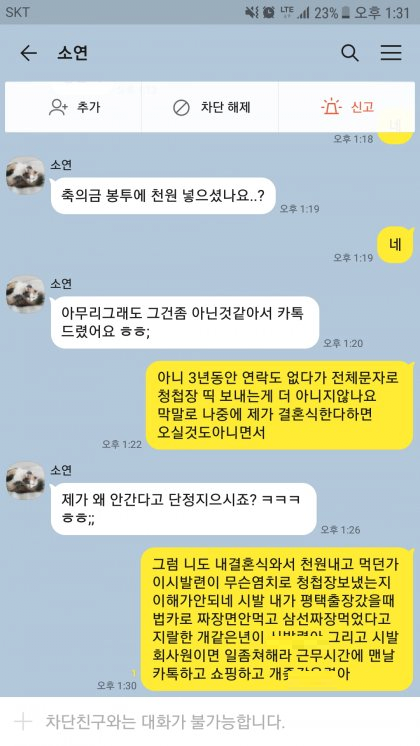Tap the add friend person icon

pyautogui.click(x=58, y=107)
